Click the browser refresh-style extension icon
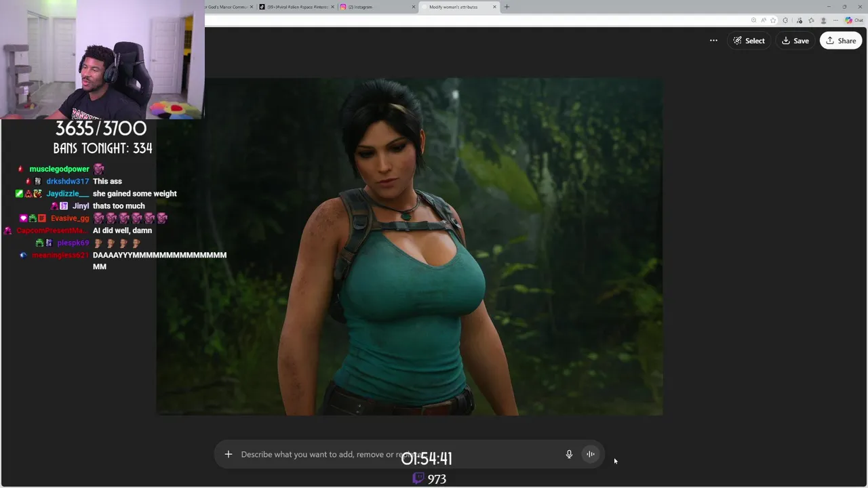Screen dimensions: 868x488 (x=785, y=20)
